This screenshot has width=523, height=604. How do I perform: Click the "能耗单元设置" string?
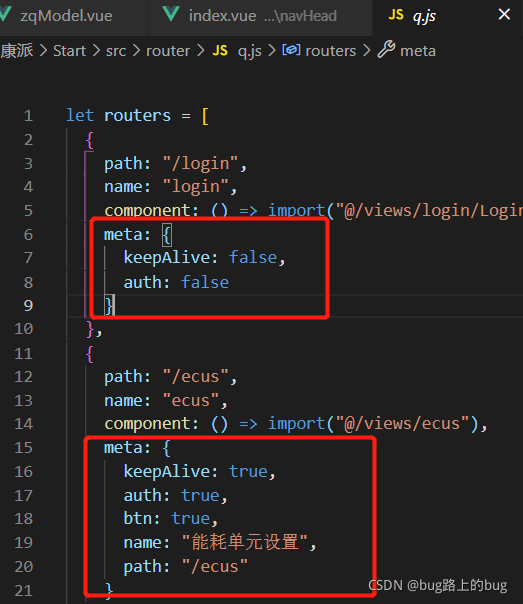[x=245, y=542]
